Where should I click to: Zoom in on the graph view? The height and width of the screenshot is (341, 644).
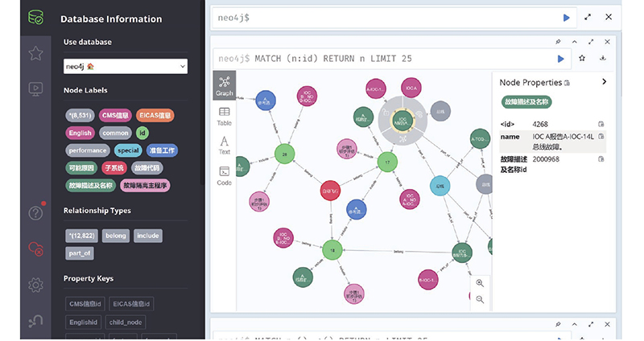click(480, 283)
